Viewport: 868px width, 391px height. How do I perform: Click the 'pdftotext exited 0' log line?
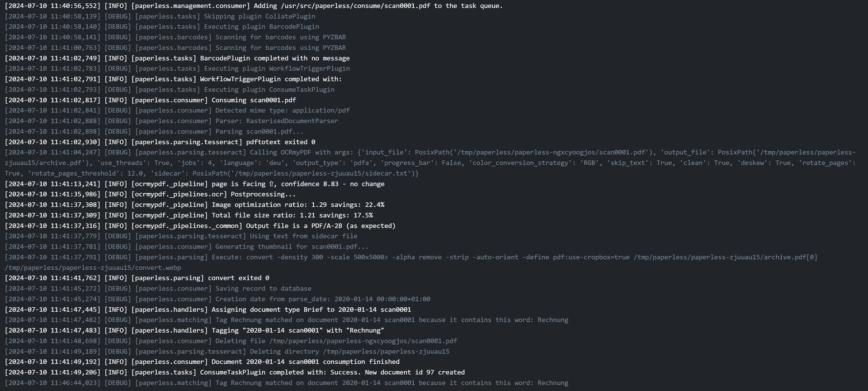click(160, 142)
